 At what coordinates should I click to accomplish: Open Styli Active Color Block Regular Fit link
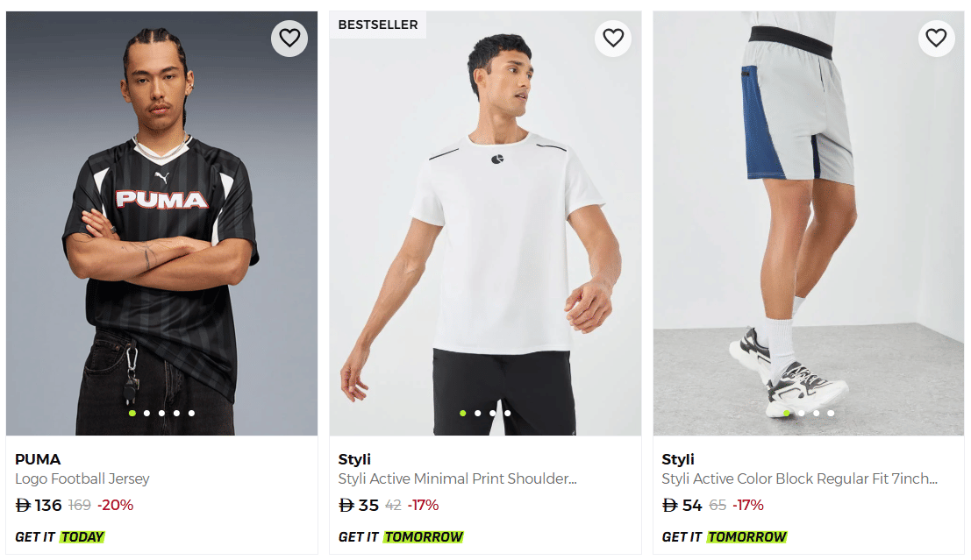click(x=799, y=479)
